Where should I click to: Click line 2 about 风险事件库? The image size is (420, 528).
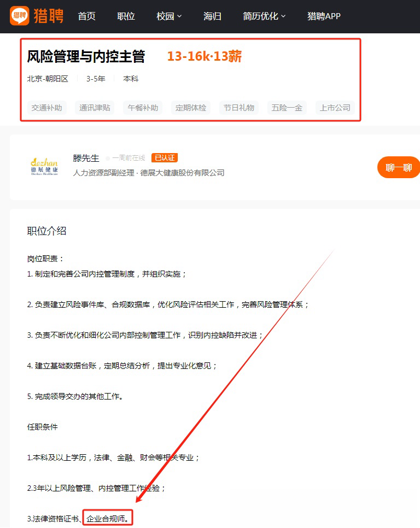coord(168,305)
